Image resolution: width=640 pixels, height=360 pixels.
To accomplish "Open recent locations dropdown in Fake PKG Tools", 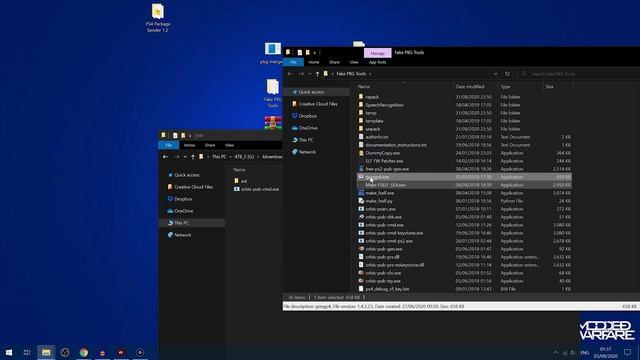I will click(x=309, y=74).
